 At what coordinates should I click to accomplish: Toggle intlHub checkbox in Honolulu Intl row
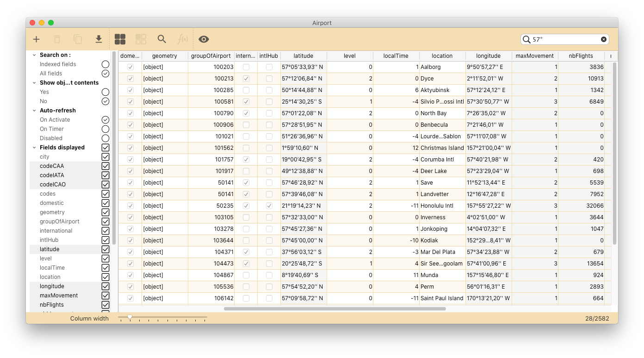point(269,206)
